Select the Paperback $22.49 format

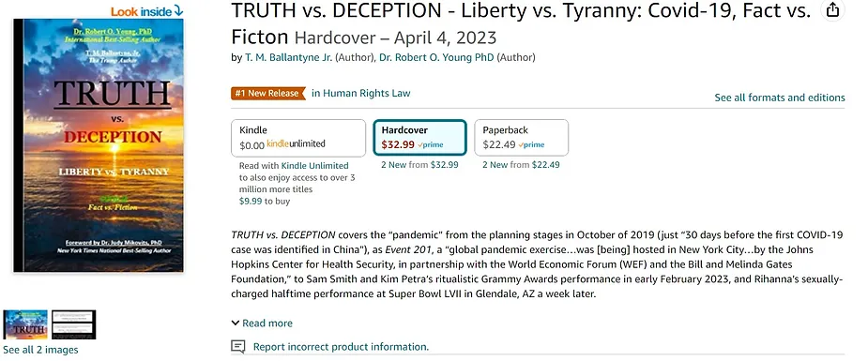click(522, 138)
